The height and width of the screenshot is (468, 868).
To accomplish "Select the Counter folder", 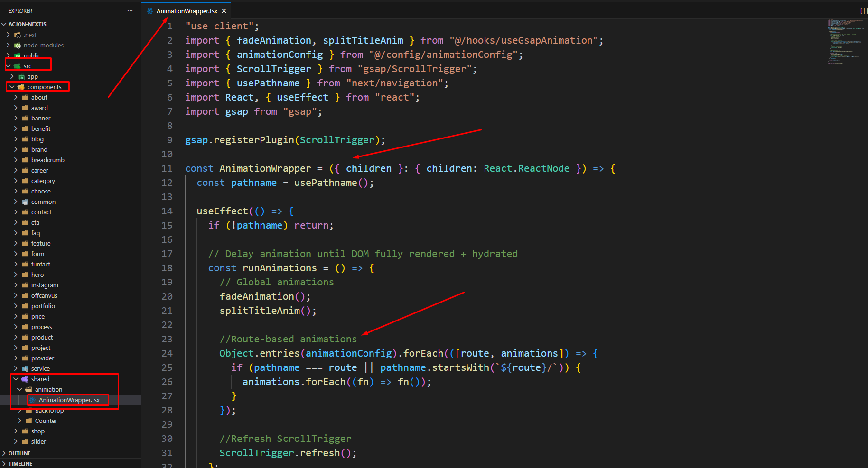I will coord(46,421).
